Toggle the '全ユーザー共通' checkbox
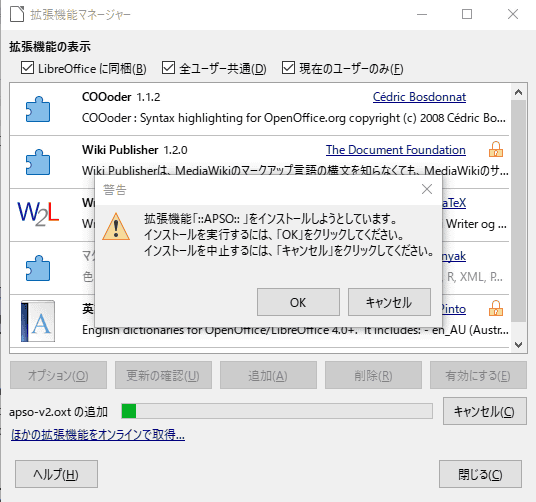 168,68
